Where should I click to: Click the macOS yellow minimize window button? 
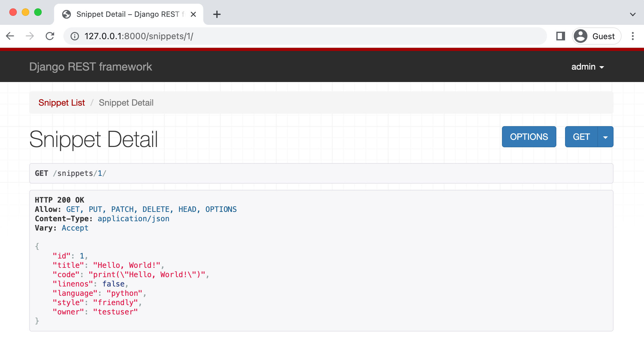25,12
